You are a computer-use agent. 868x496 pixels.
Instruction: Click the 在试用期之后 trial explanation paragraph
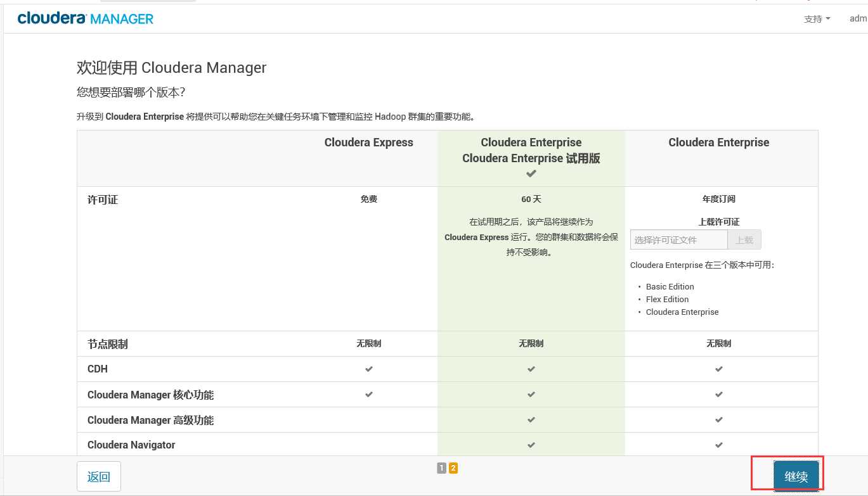[531, 237]
